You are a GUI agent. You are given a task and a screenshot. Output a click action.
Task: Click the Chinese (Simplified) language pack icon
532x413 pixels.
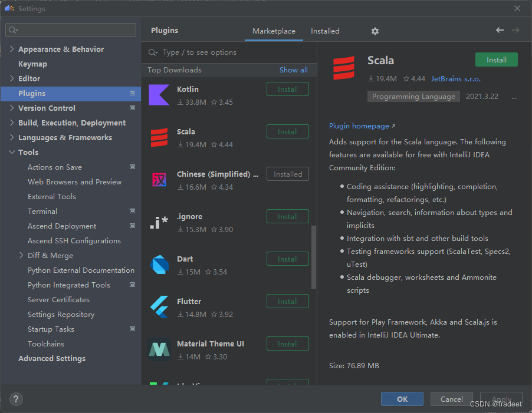coord(159,180)
